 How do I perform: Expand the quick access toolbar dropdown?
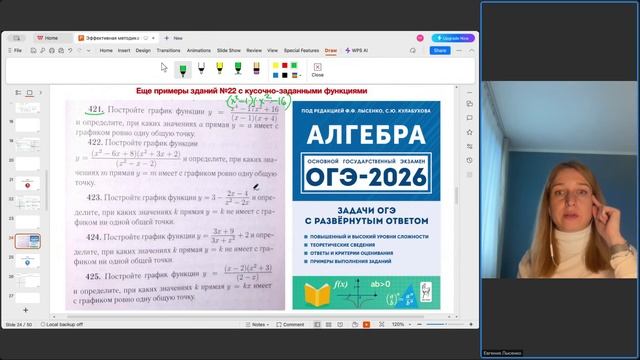coord(89,51)
